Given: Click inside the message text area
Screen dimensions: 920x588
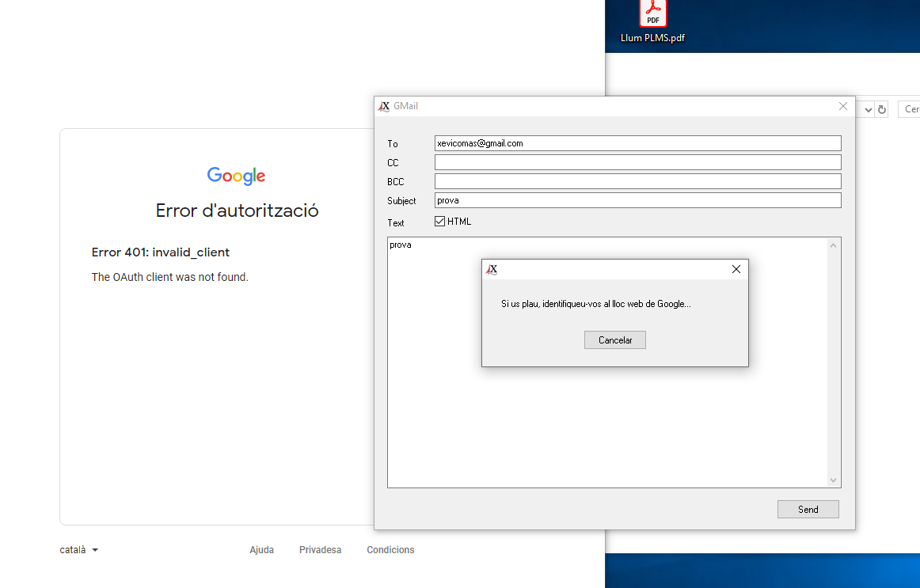Looking at the screenshot, I should click(607, 362).
